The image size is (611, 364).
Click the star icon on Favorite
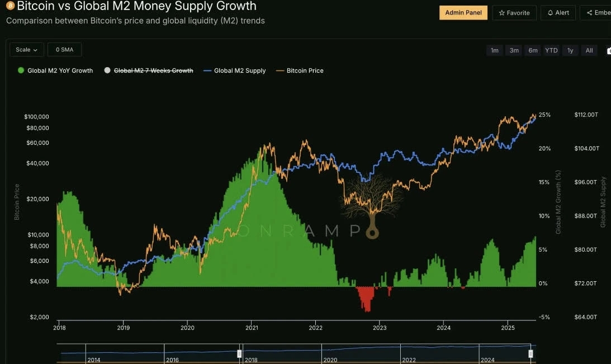coord(501,13)
